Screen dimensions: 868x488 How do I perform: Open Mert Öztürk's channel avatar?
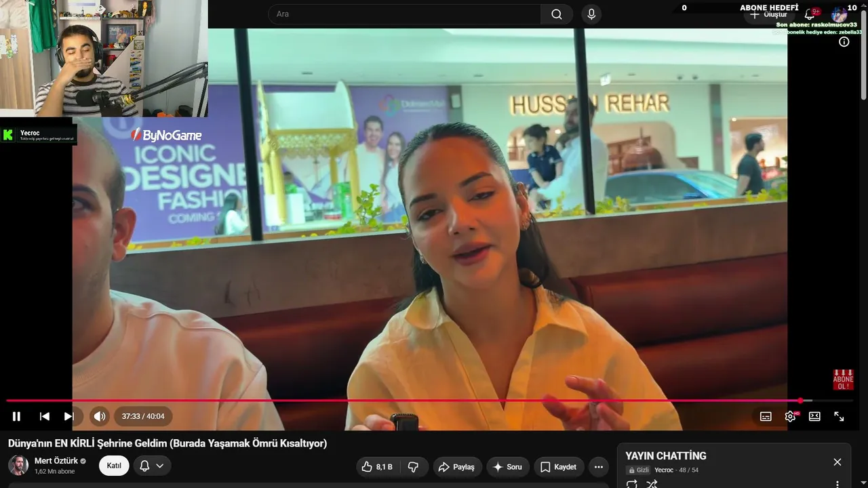[x=18, y=466]
